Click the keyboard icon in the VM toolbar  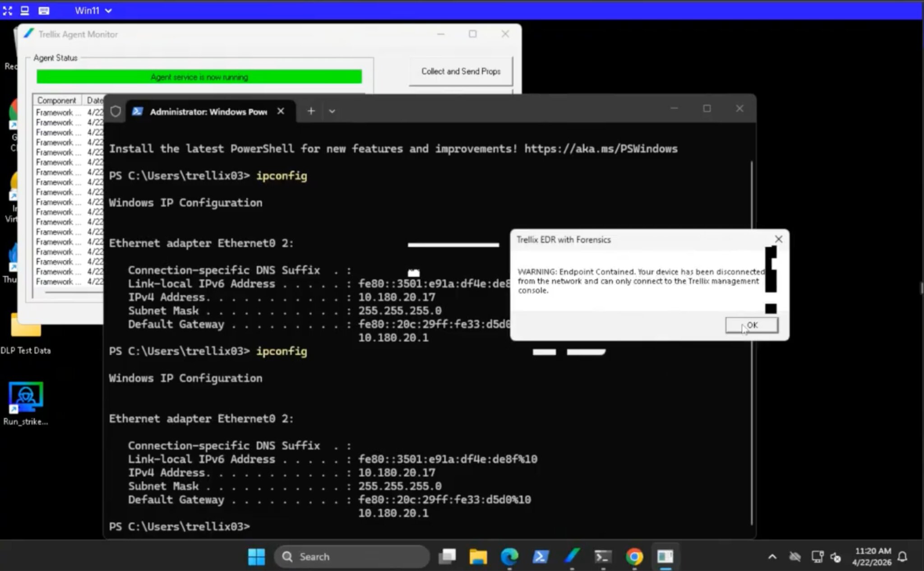click(44, 10)
